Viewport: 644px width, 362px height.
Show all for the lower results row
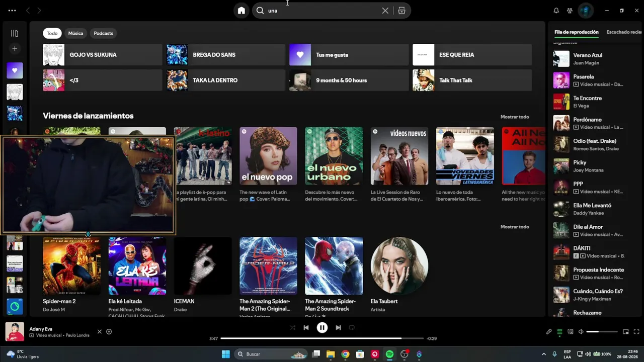[x=515, y=227]
